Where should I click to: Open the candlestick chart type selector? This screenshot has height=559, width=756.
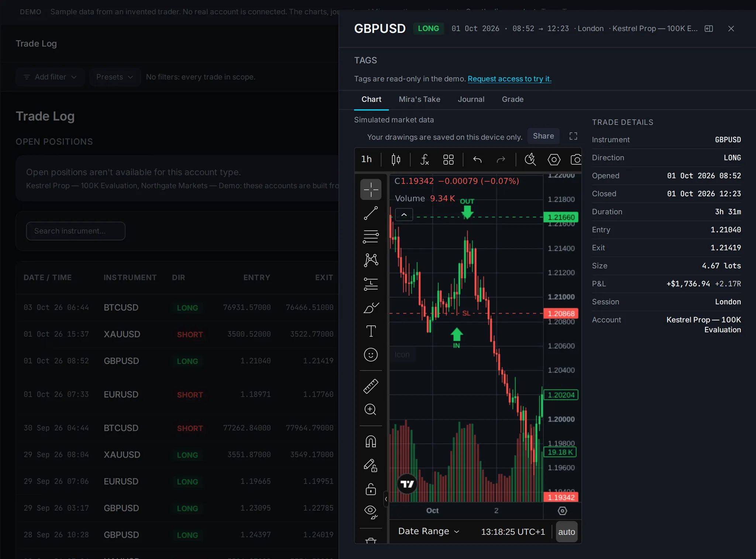coord(396,159)
